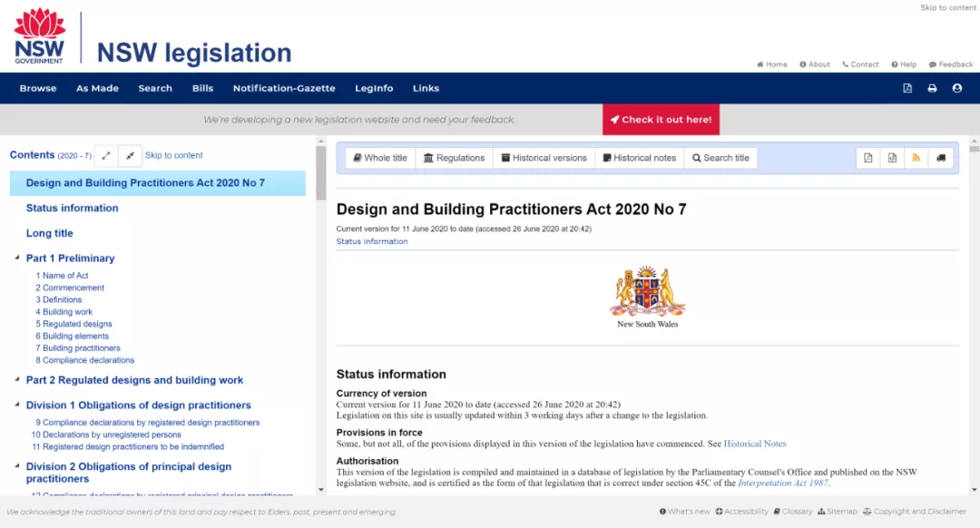View Historical versions
The height and width of the screenshot is (528, 980).
click(x=544, y=158)
